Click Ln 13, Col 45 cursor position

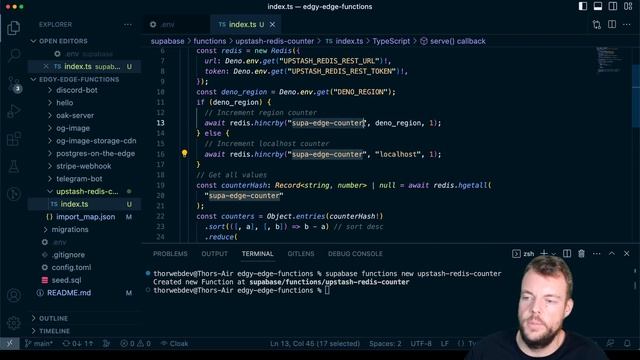point(315,344)
